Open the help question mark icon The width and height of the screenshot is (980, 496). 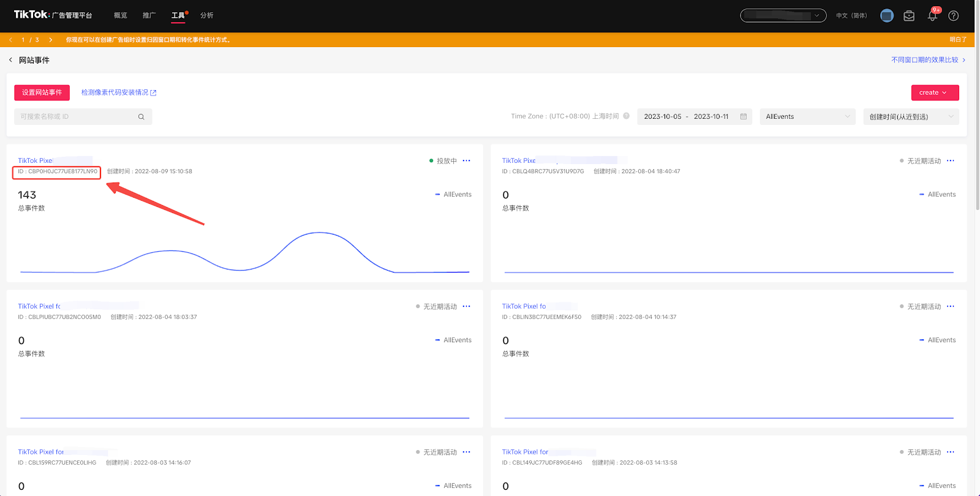click(x=954, y=15)
